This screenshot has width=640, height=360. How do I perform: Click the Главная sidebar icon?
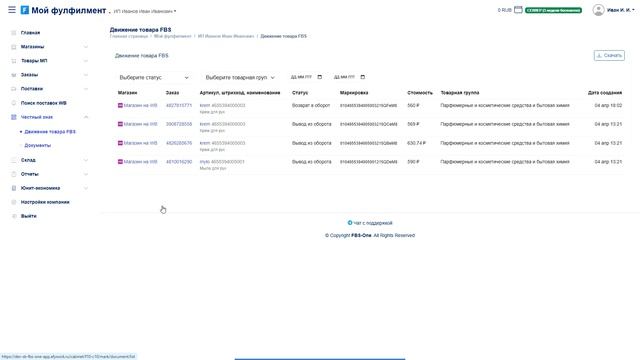pyautogui.click(x=13, y=33)
